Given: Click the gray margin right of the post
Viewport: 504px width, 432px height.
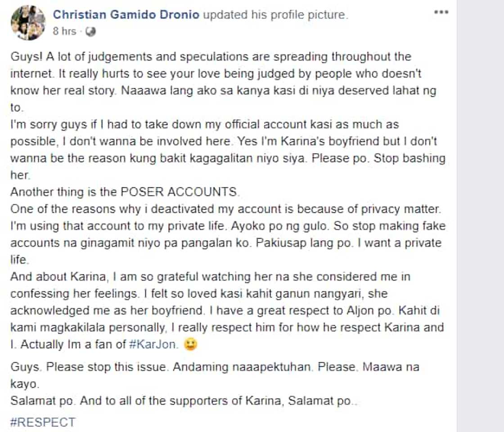Looking at the screenshot, I should tap(480, 216).
